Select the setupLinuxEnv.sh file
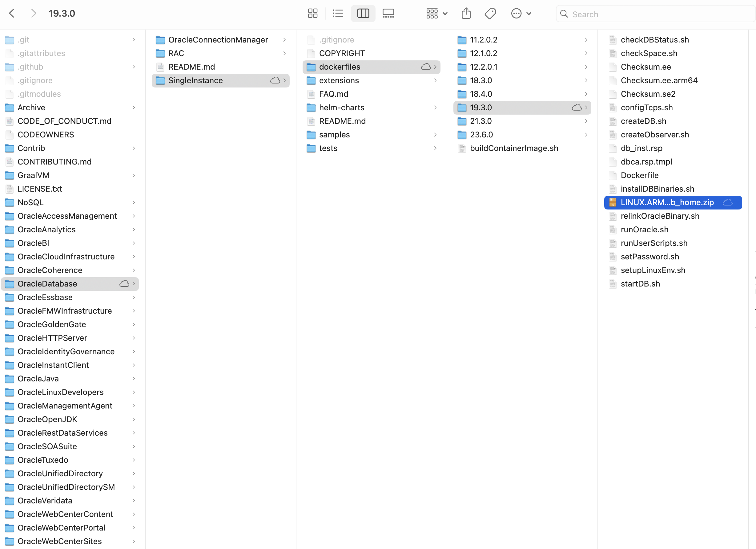Image resolution: width=756 pixels, height=549 pixels. pos(673,270)
